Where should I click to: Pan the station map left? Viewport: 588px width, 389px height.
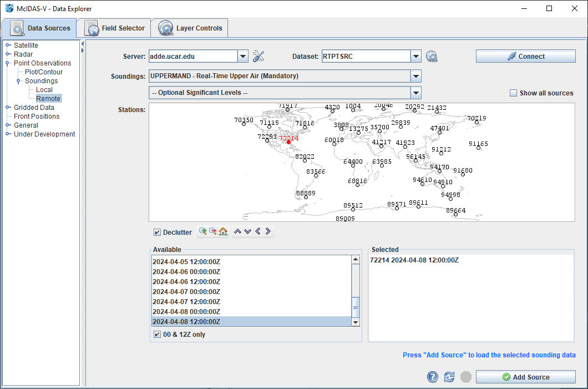(257, 231)
